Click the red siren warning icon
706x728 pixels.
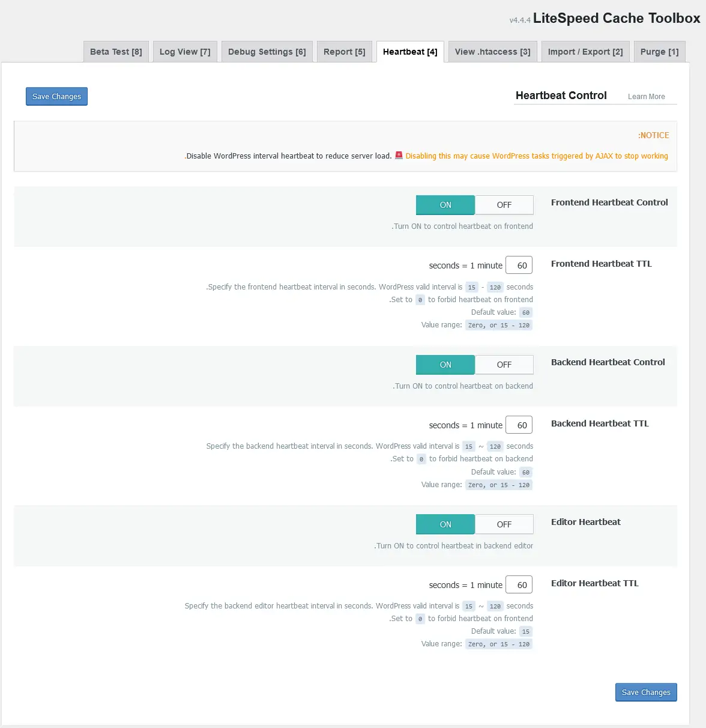[399, 156]
